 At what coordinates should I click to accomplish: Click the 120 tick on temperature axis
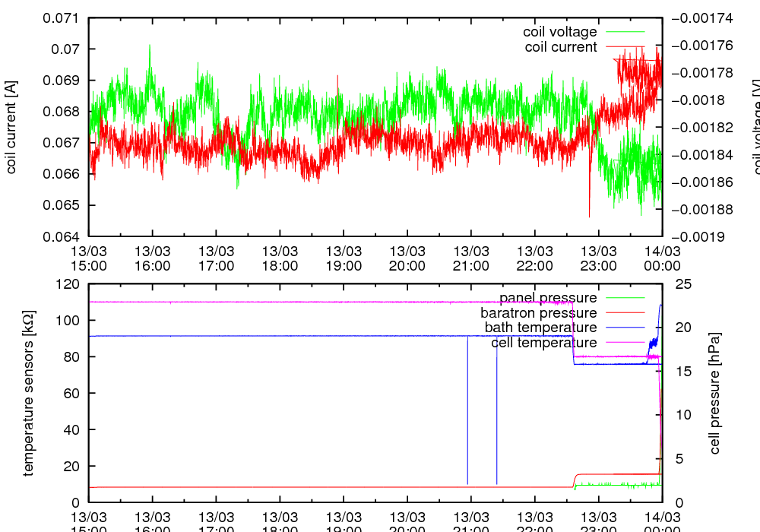point(69,284)
